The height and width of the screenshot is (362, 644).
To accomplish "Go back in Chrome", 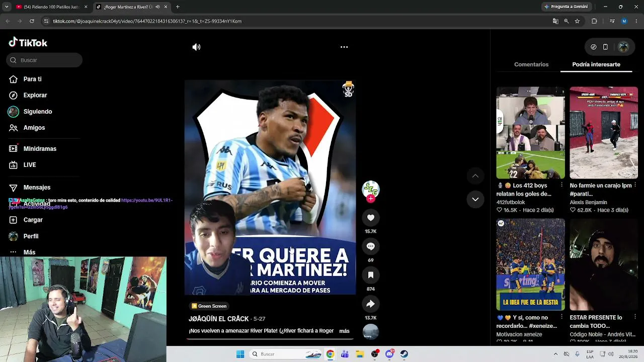I will coord(8,21).
